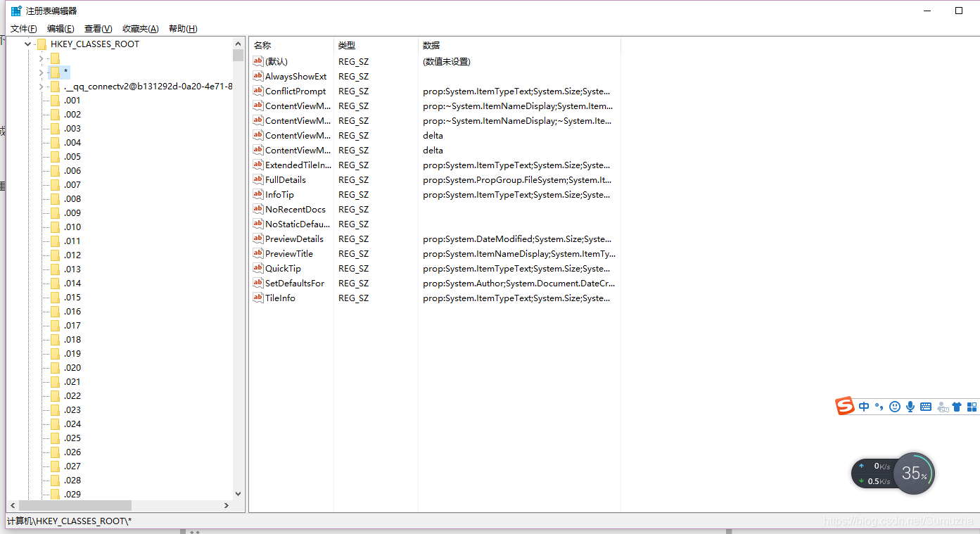Click the network speed 0.5K/s widget
Screen dimensions: 980x534
coord(874,473)
